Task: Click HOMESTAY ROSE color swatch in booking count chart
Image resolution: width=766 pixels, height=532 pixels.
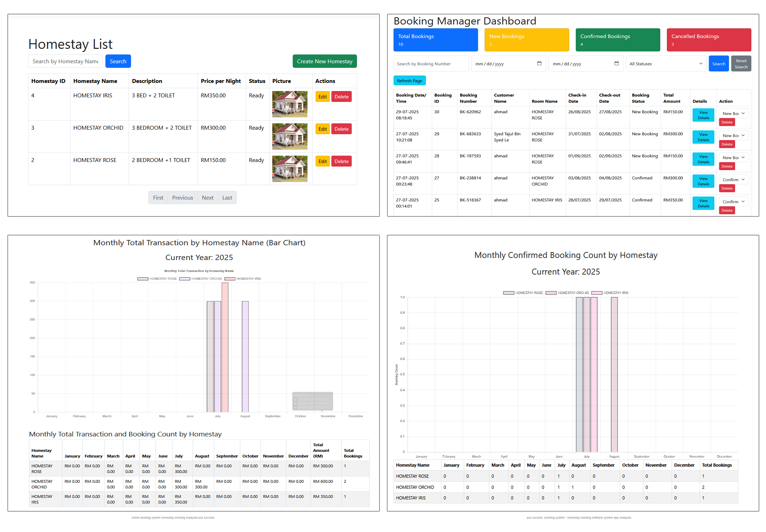Action: pyautogui.click(x=508, y=293)
